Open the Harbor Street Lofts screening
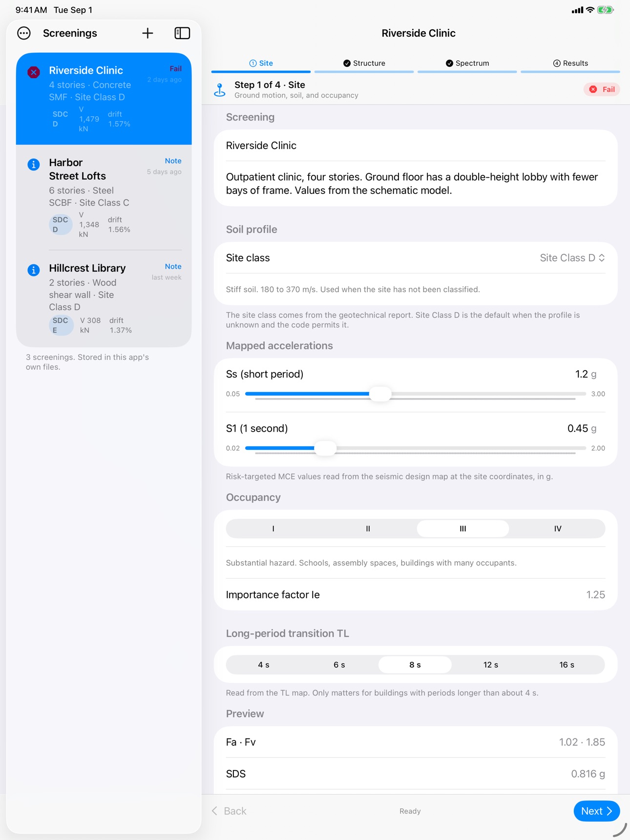The image size is (630, 840). click(104, 197)
